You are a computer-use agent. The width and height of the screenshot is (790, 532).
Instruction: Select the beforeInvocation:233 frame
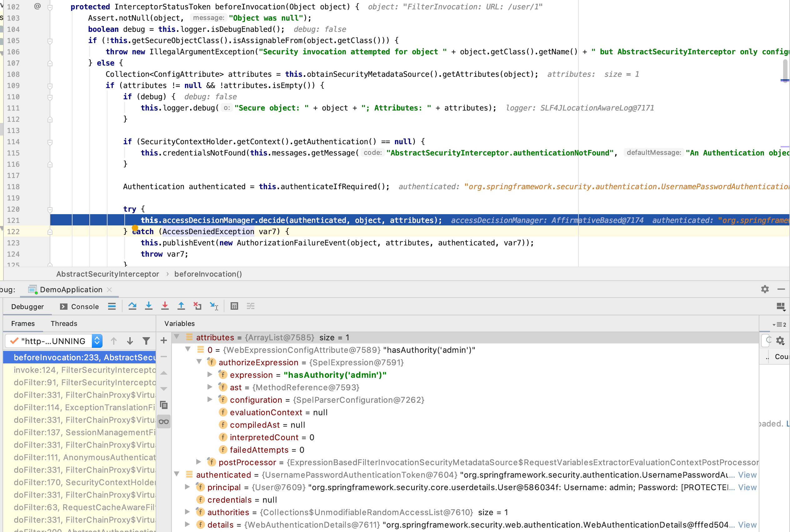(x=80, y=357)
